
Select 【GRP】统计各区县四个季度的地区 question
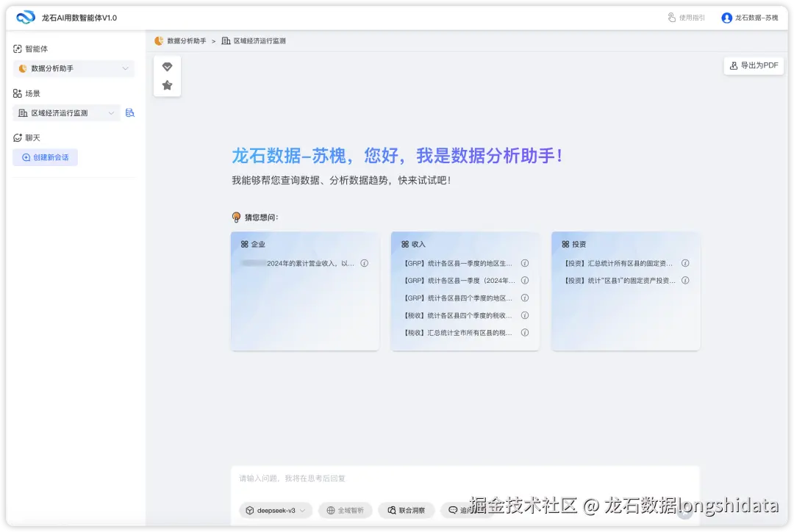tap(457, 298)
